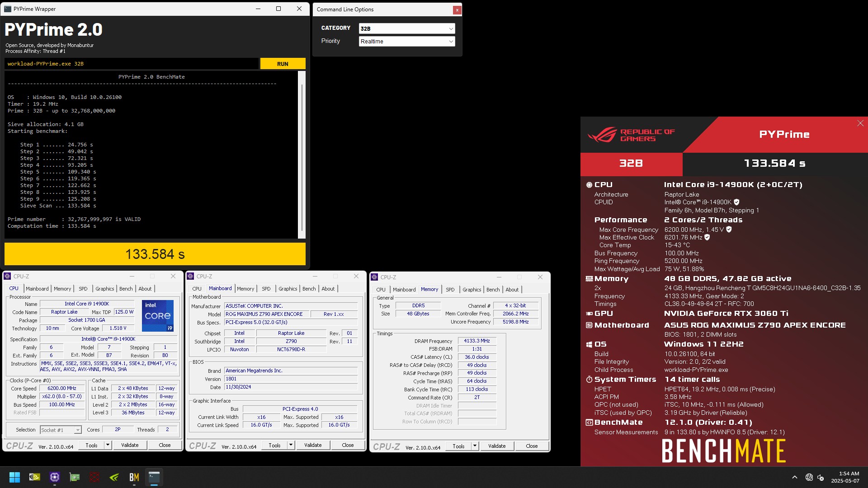The height and width of the screenshot is (488, 868).
Task: Open Graphics tab in the middle CPU-Z window
Action: 288,289
